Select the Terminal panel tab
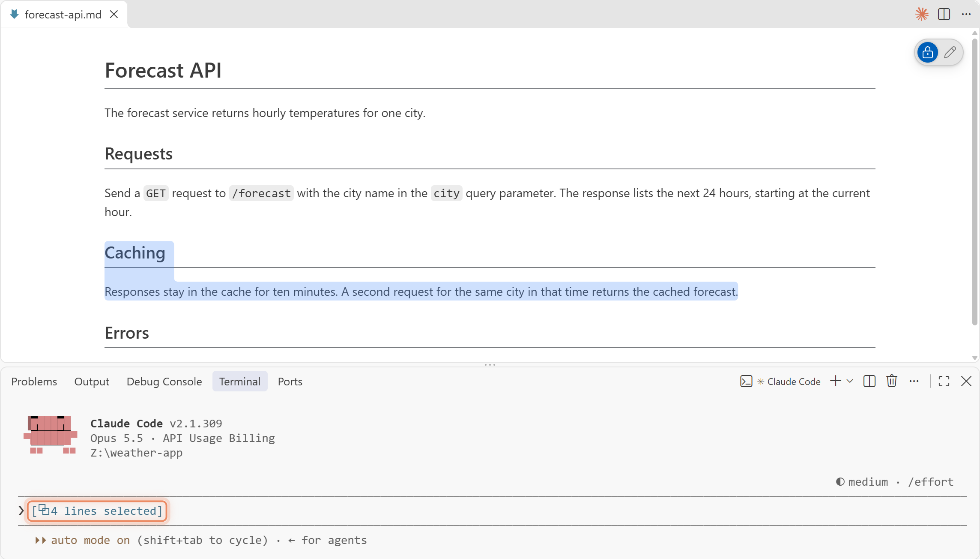 [x=240, y=382]
